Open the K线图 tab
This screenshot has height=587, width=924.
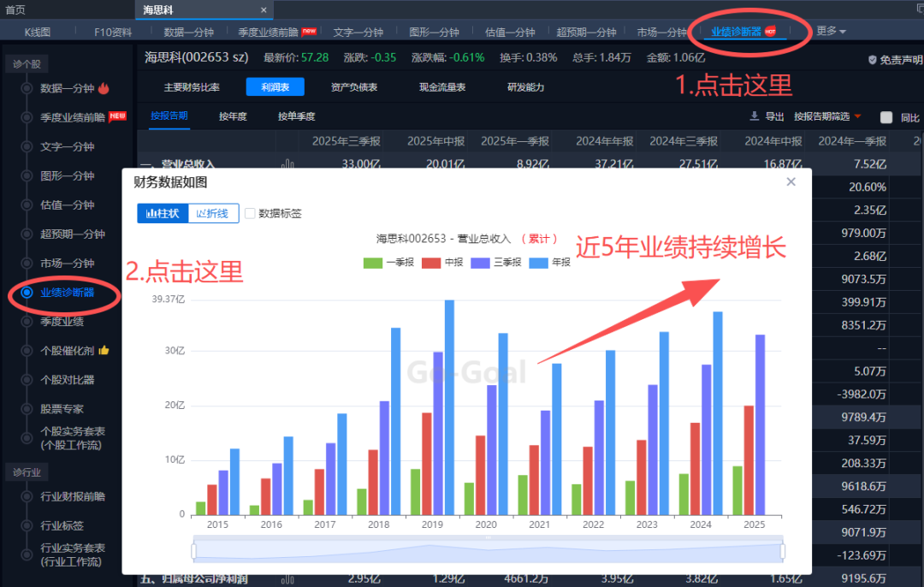[x=37, y=32]
